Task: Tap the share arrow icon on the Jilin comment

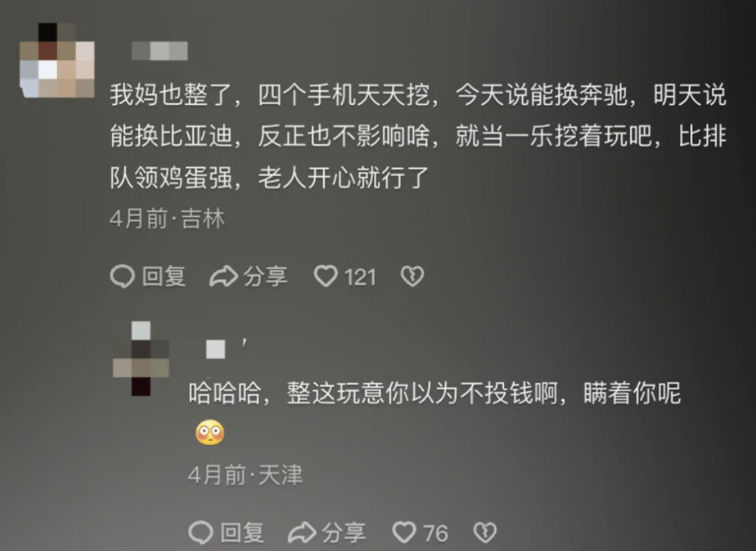Action: point(224,277)
